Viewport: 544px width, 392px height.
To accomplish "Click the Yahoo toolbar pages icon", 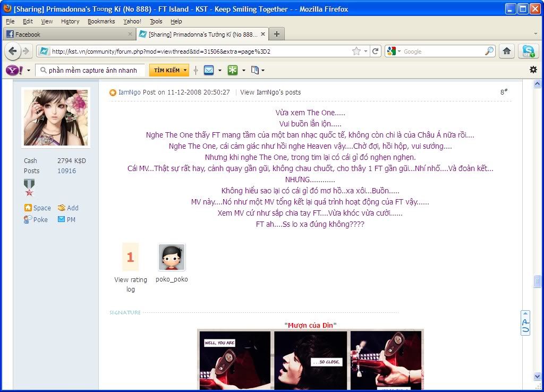I will pos(255,71).
